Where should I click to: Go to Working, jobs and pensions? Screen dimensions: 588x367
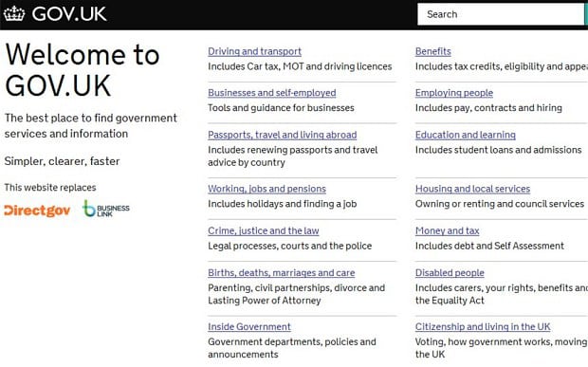coord(267,189)
